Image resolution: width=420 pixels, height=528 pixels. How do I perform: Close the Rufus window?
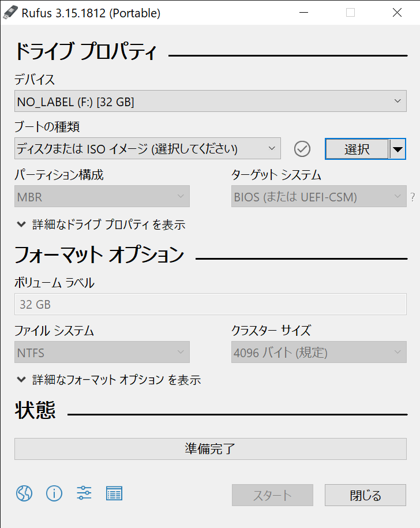pyautogui.click(x=397, y=13)
